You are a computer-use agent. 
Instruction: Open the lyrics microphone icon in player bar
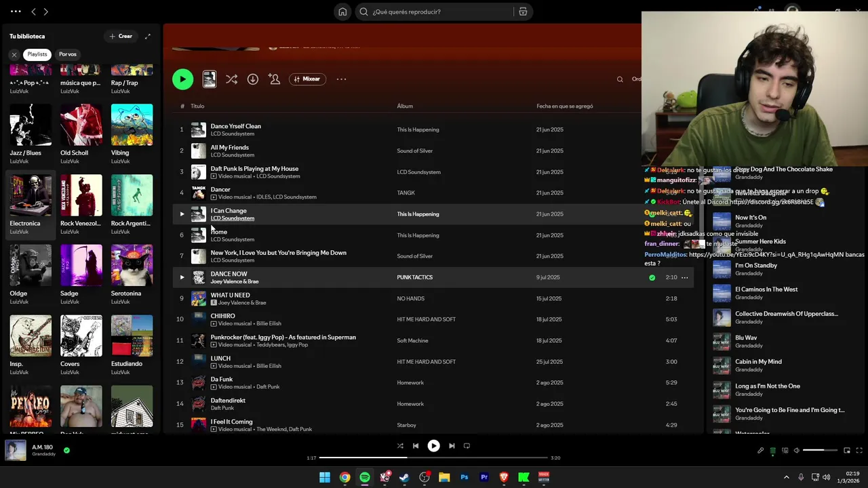click(x=760, y=450)
